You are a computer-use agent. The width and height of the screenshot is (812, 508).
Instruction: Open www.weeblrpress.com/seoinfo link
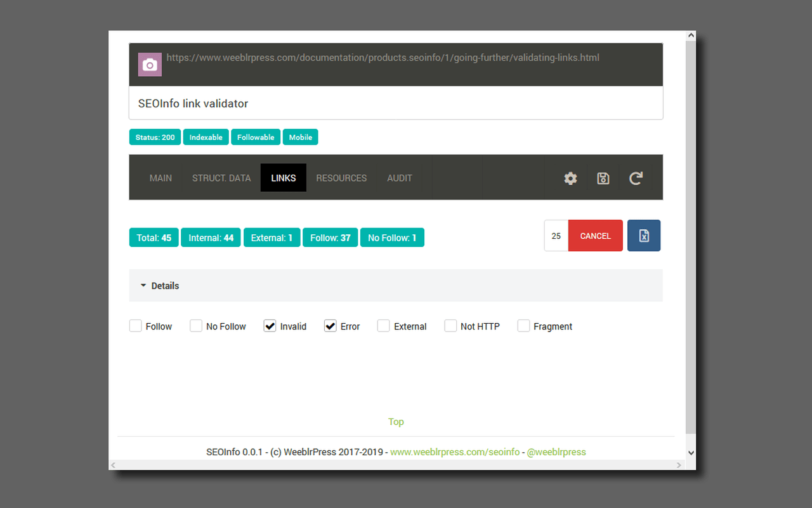(455, 452)
